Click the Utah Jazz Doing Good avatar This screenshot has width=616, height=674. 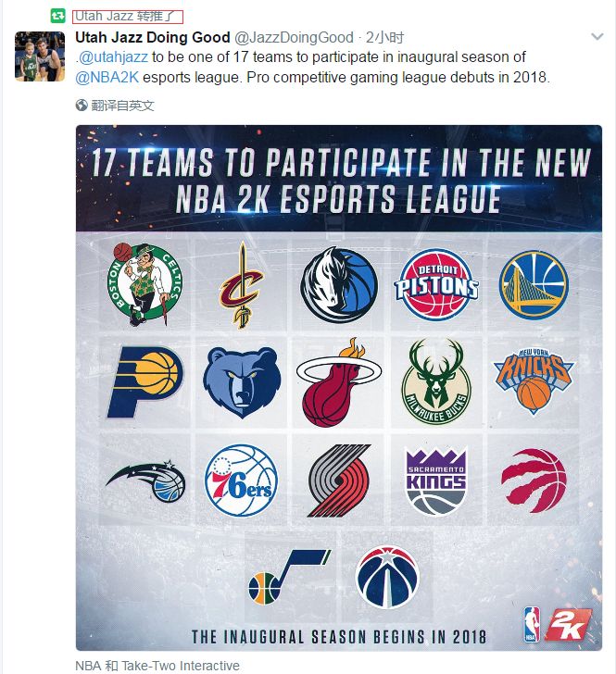[40, 56]
